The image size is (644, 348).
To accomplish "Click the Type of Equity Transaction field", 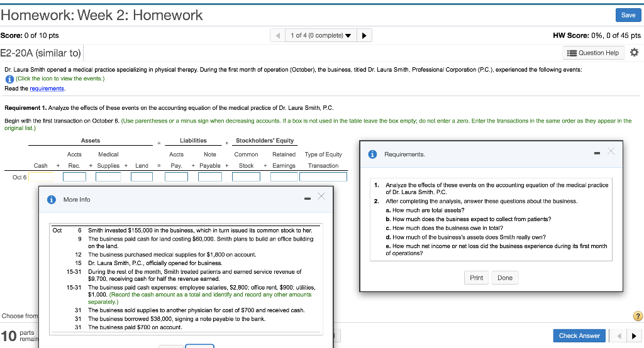I will (x=323, y=177).
